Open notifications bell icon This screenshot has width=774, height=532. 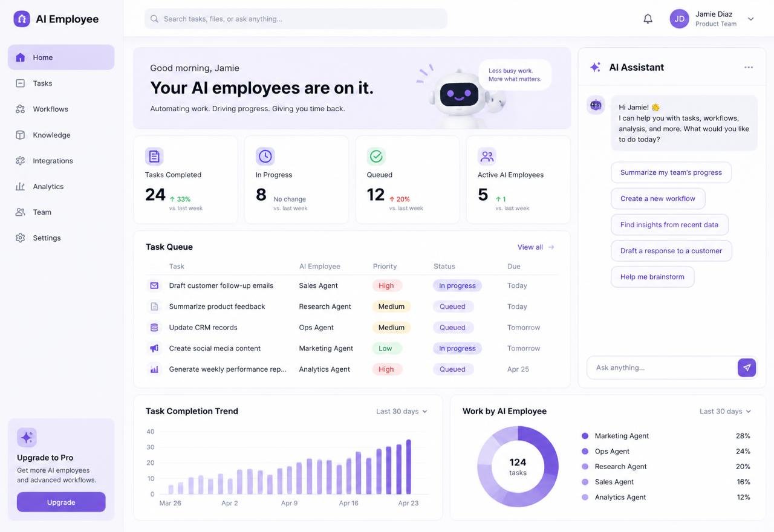pyautogui.click(x=648, y=19)
